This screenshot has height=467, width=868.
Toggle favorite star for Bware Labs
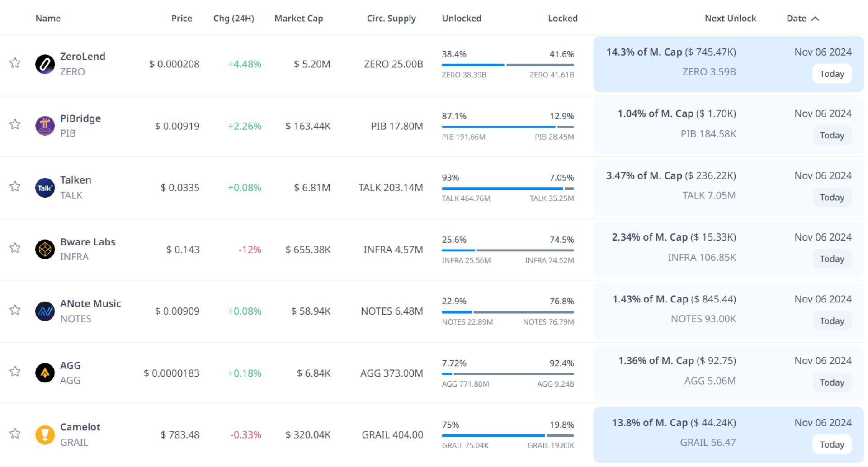(15, 248)
